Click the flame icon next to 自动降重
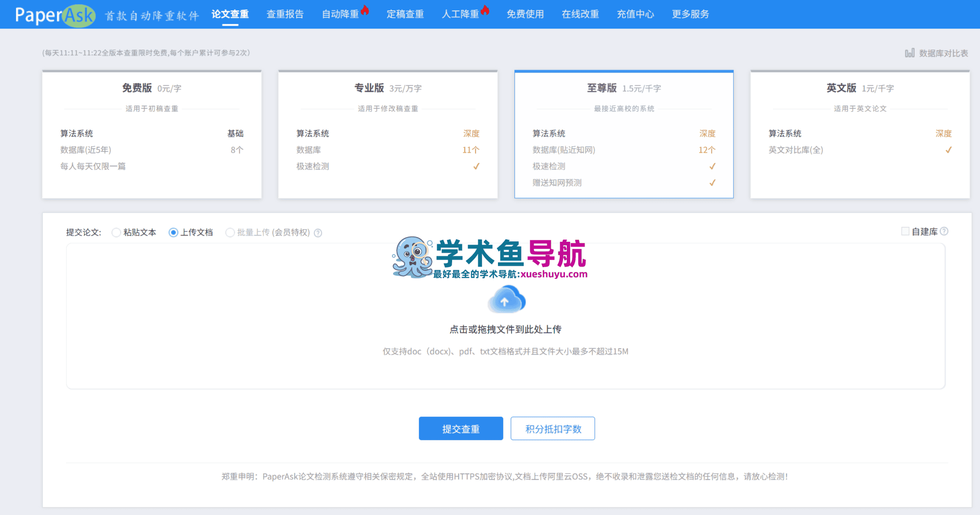 [365, 10]
